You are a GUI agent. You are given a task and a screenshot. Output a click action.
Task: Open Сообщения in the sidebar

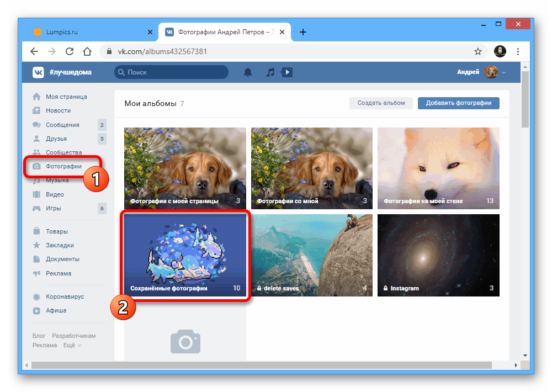[x=62, y=125]
